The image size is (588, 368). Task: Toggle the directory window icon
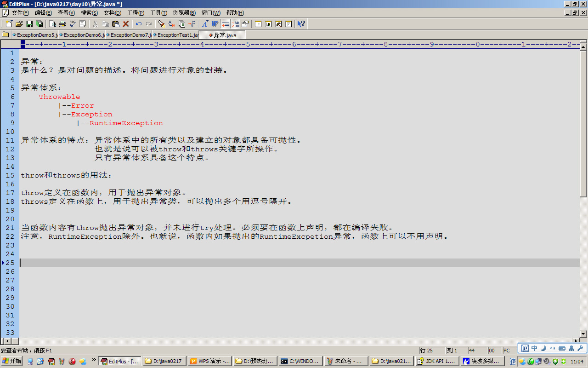coord(268,24)
